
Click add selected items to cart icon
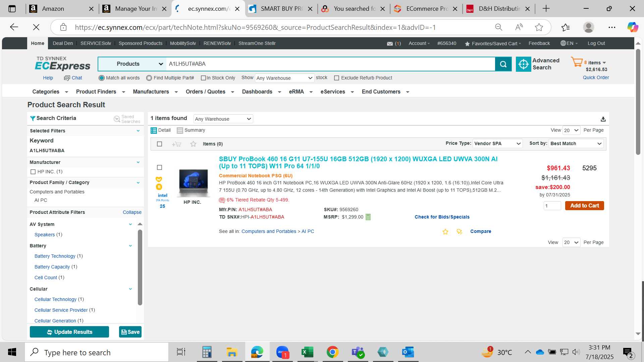coord(176,144)
